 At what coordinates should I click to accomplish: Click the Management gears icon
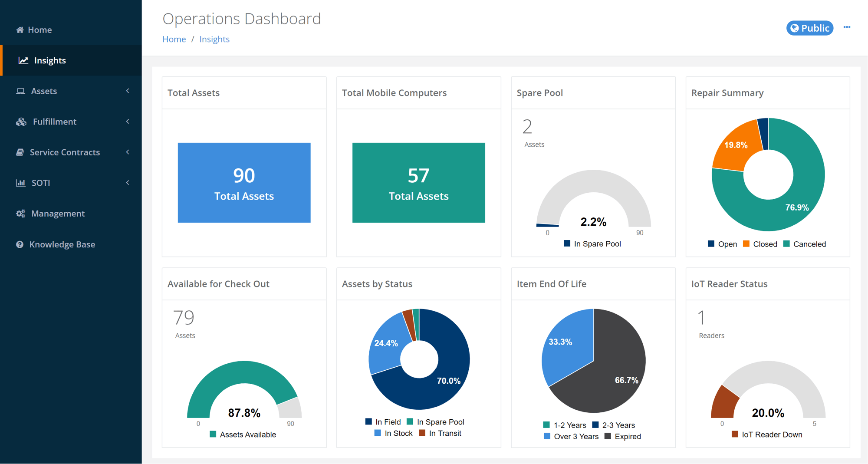[20, 213]
